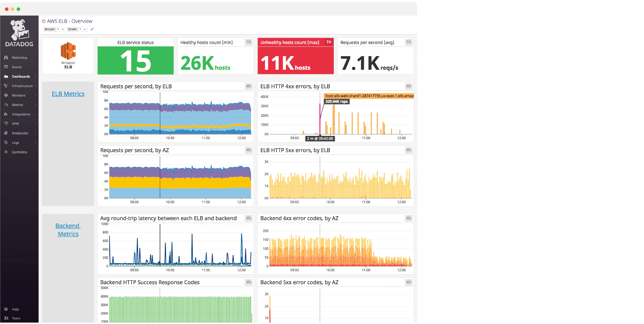
Task: Open the APM menu item
Action: coord(15,123)
